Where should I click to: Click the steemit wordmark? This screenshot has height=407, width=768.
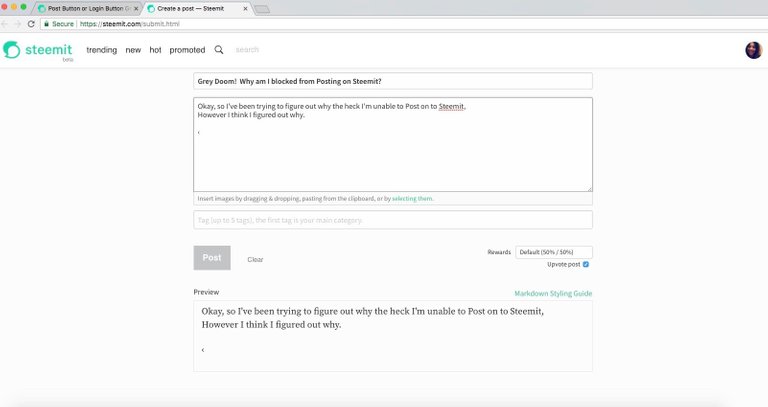(x=48, y=49)
